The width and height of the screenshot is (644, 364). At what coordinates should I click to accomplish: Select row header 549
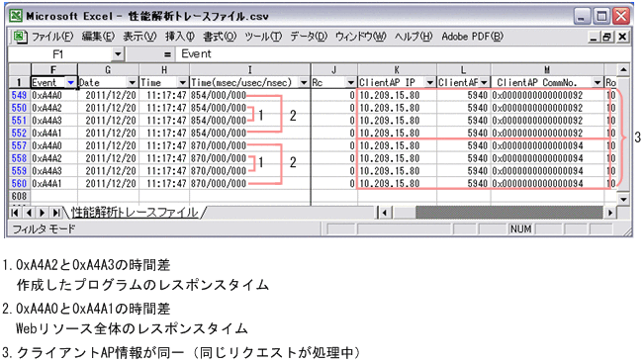tap(20, 95)
